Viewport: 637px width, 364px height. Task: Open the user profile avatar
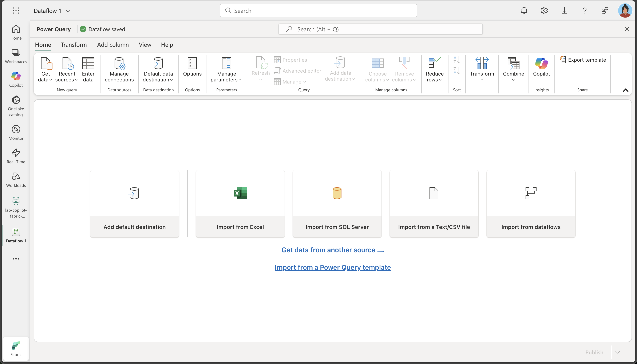(x=625, y=11)
